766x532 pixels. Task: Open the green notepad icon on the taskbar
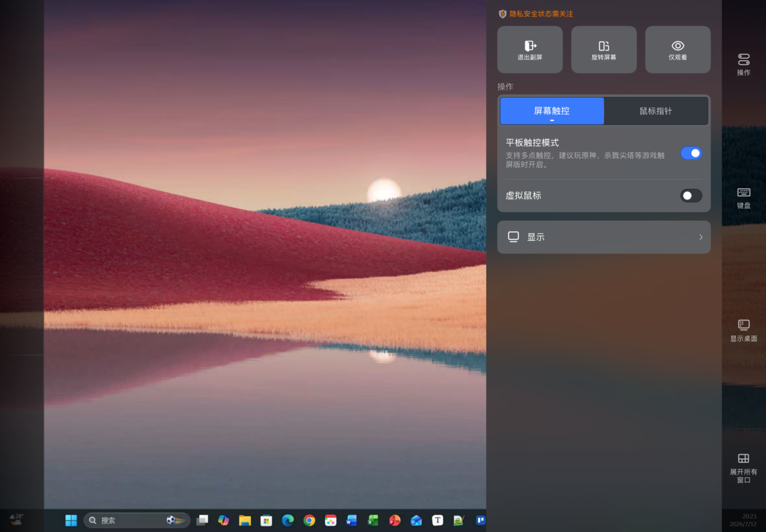tap(459, 520)
